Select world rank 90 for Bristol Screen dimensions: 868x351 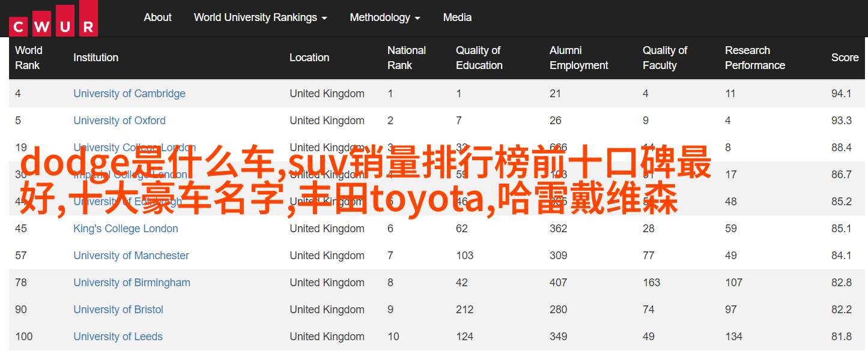point(21,310)
